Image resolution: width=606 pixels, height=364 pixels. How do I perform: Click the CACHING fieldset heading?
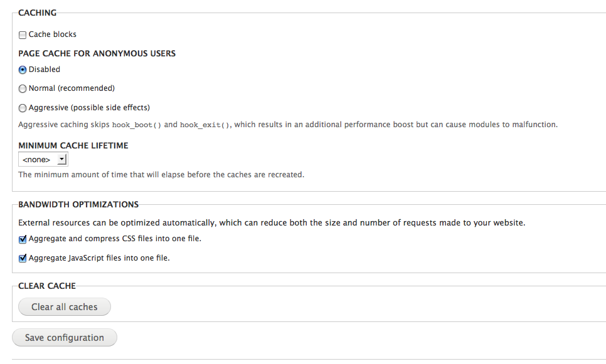point(37,13)
